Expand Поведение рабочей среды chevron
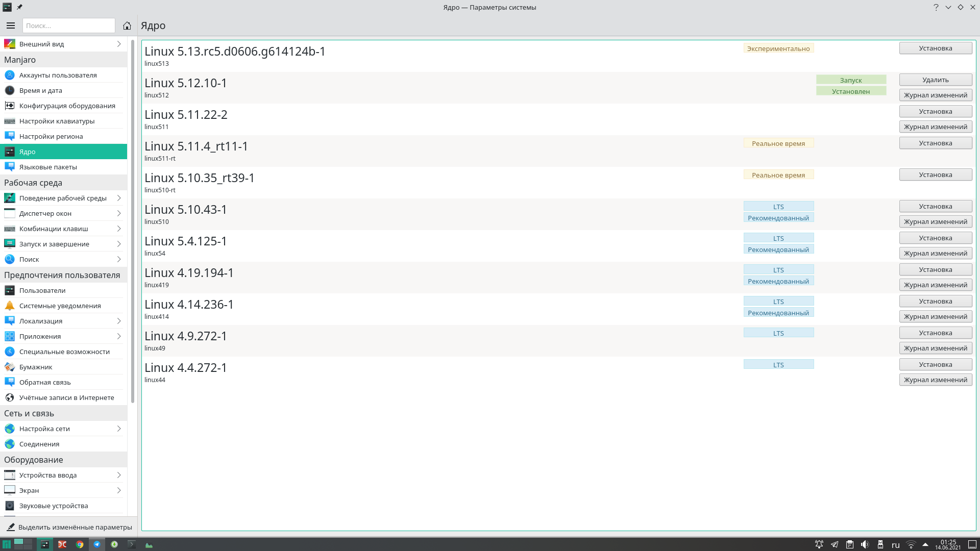 pos(119,198)
